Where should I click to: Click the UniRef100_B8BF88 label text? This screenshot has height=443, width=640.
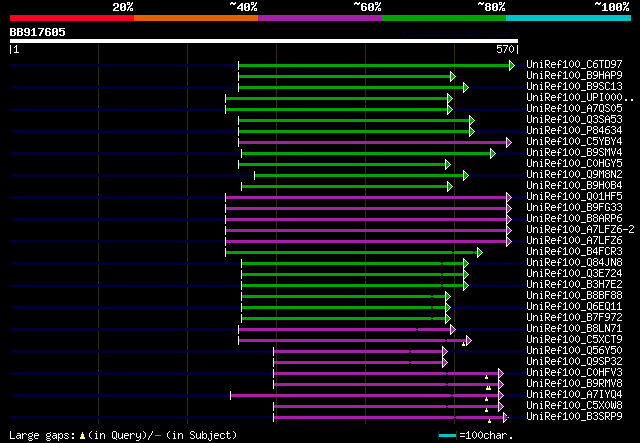click(x=574, y=296)
